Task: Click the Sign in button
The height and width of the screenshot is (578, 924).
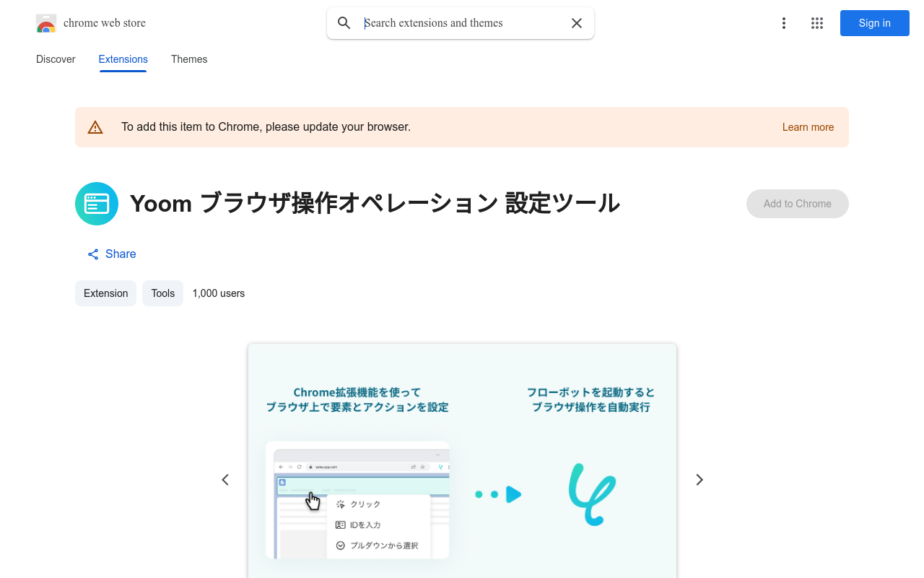Action: [x=874, y=22]
